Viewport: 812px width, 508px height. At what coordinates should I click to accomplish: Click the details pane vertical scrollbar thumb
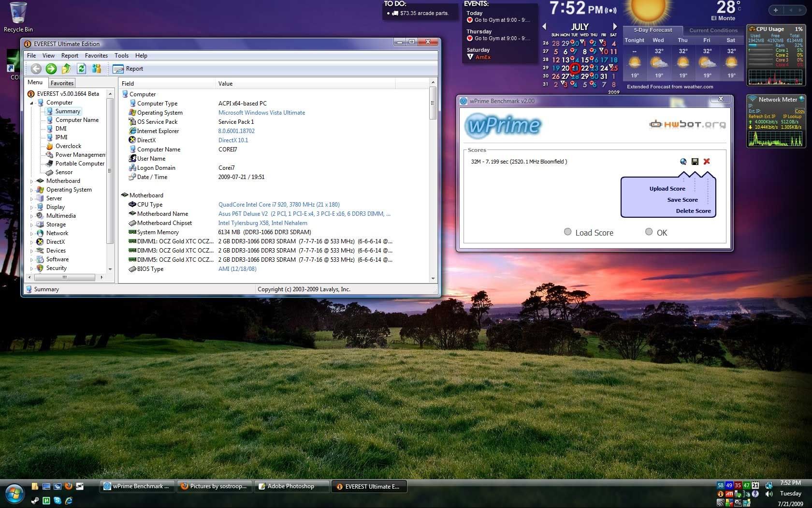433,103
